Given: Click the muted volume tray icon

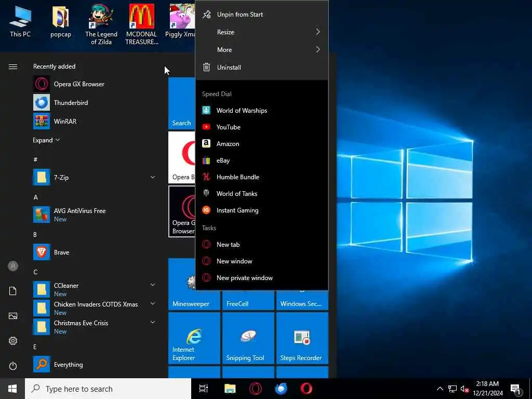Looking at the screenshot, I should pyautogui.click(x=464, y=389).
